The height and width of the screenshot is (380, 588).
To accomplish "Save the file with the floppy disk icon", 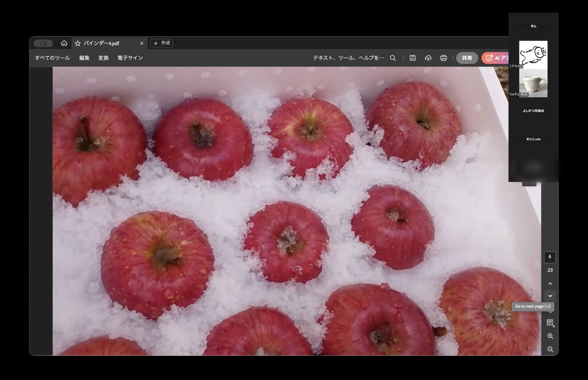I will tap(413, 58).
